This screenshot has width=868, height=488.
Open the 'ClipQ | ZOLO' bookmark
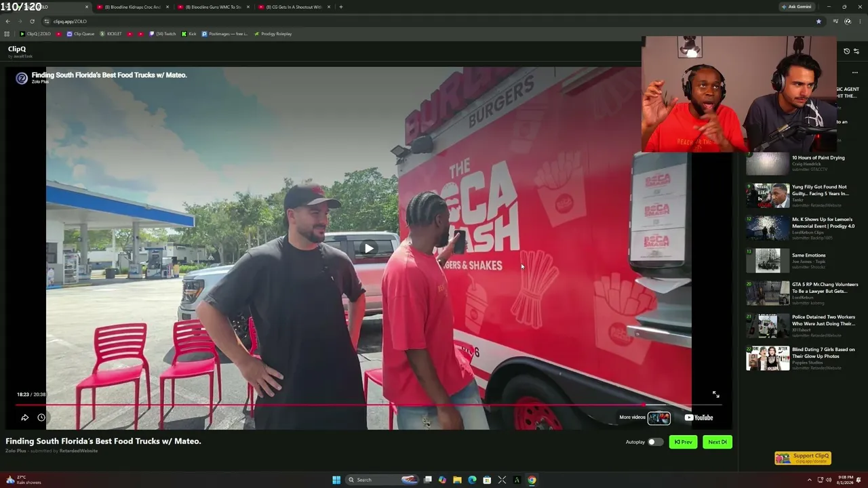(35, 34)
